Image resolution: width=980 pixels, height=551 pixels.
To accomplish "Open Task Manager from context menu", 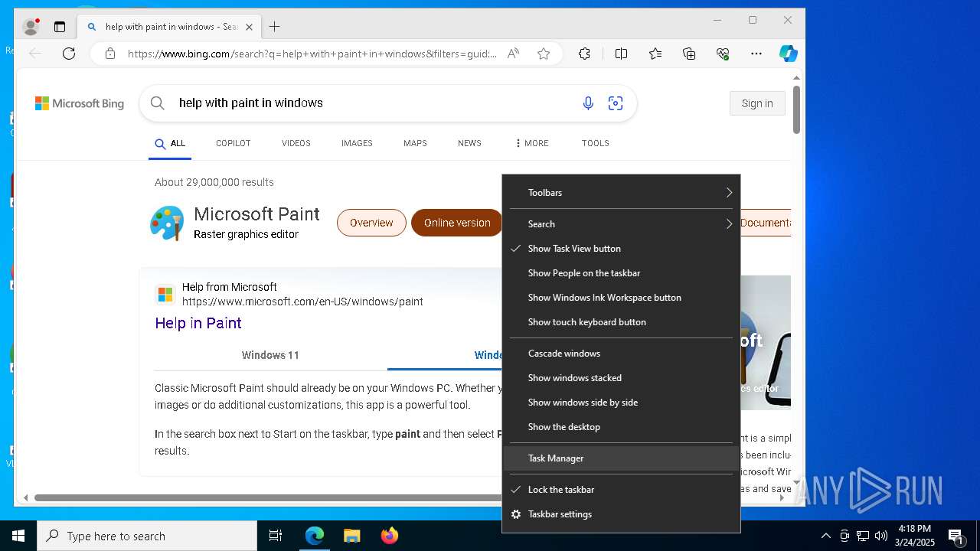I will [621, 458].
